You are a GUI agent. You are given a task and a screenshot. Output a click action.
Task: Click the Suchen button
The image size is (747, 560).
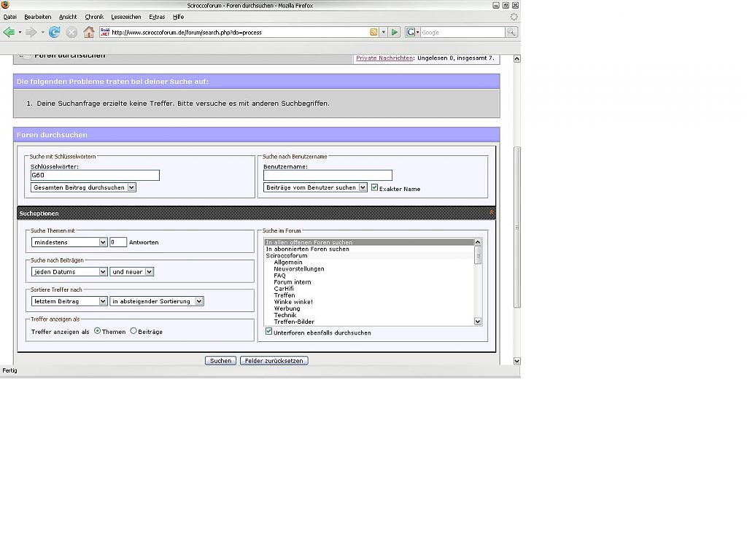(x=220, y=361)
